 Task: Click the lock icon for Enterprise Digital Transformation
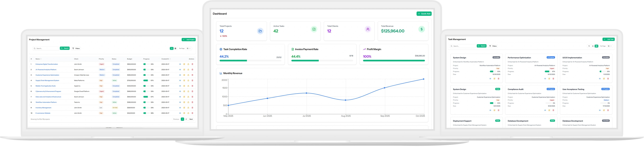(188, 64)
